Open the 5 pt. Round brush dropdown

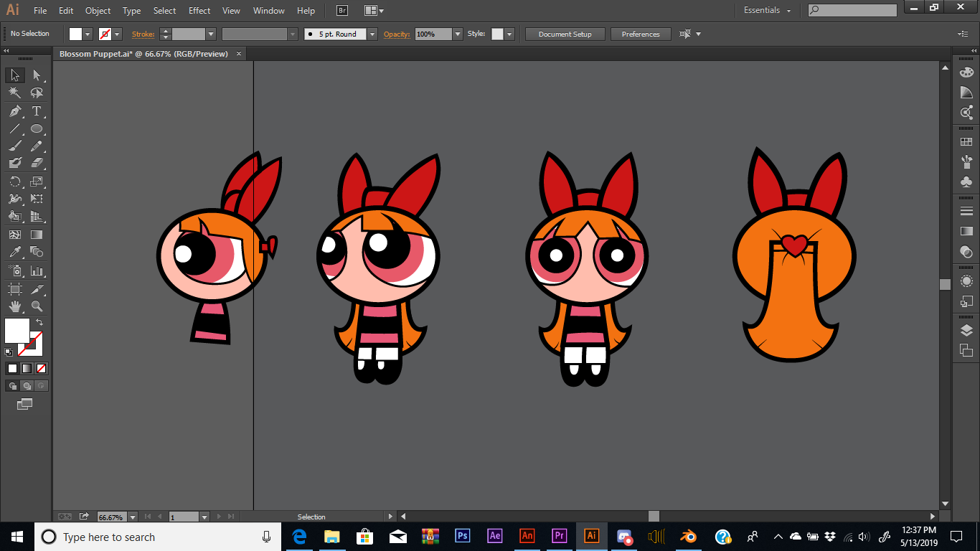tap(372, 34)
